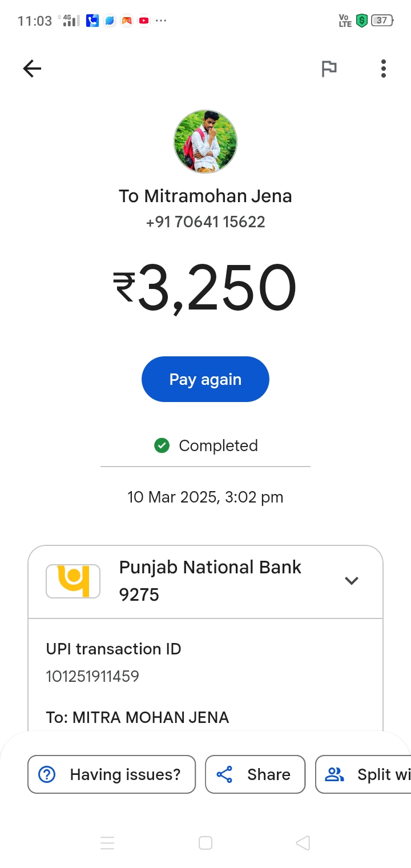Image resolution: width=411 pixels, height=868 pixels.
Task: Tap the flag report icon
Action: pyautogui.click(x=329, y=69)
